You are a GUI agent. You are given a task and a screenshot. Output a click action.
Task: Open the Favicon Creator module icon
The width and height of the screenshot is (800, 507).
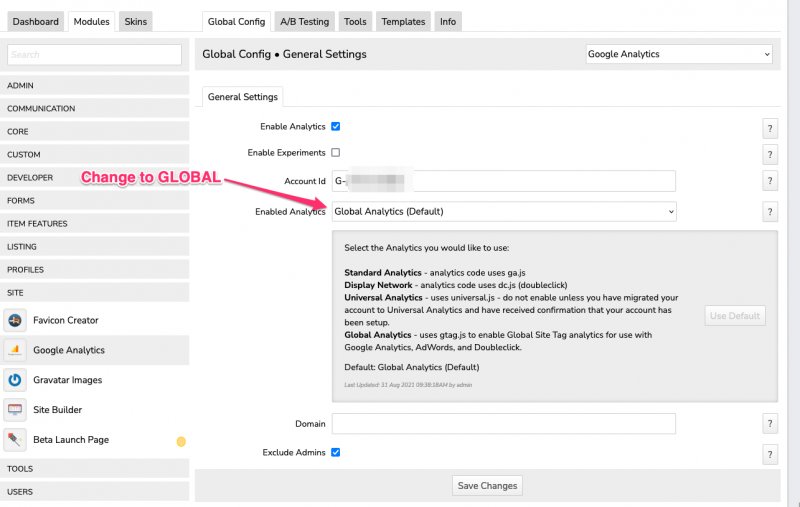pos(15,320)
